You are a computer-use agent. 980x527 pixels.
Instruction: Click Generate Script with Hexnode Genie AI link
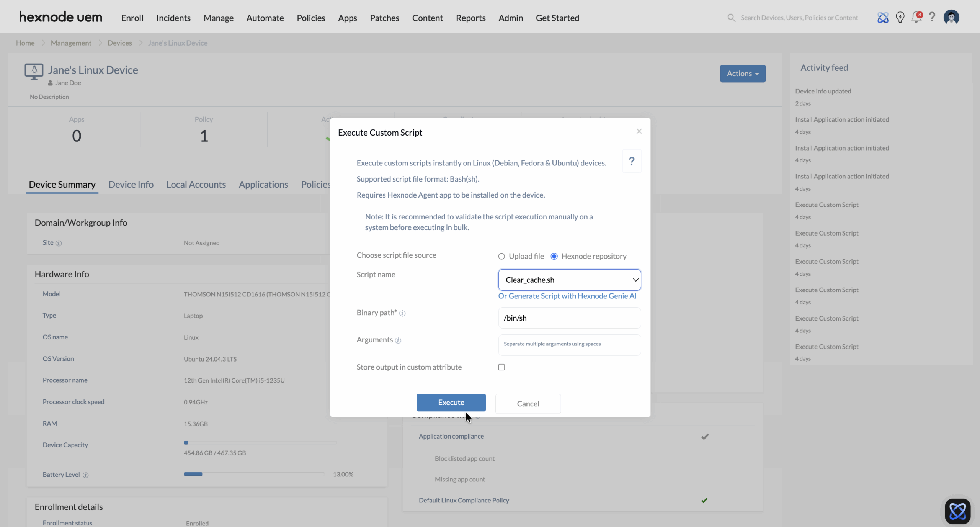pos(567,296)
